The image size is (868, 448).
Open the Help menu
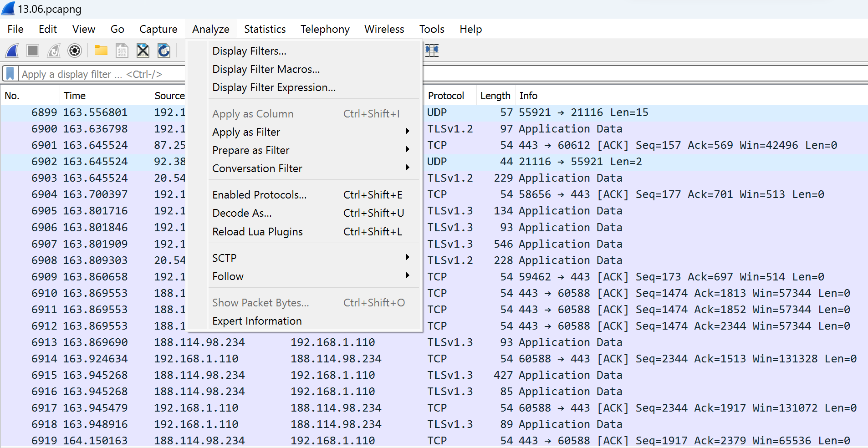(471, 29)
